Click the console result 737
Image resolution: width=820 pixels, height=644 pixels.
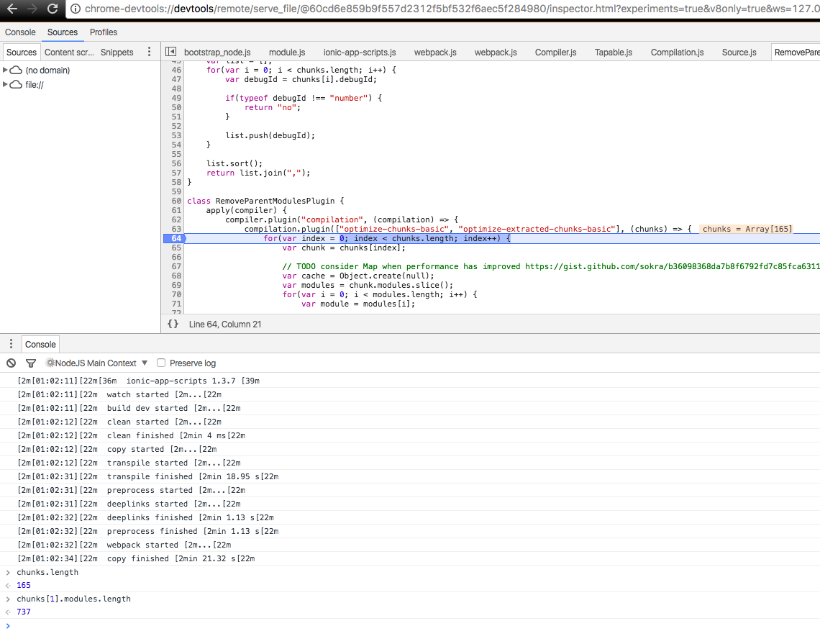coord(24,612)
